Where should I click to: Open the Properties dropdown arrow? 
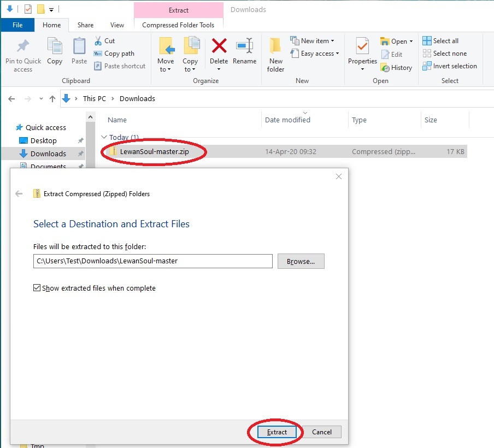[x=362, y=69]
